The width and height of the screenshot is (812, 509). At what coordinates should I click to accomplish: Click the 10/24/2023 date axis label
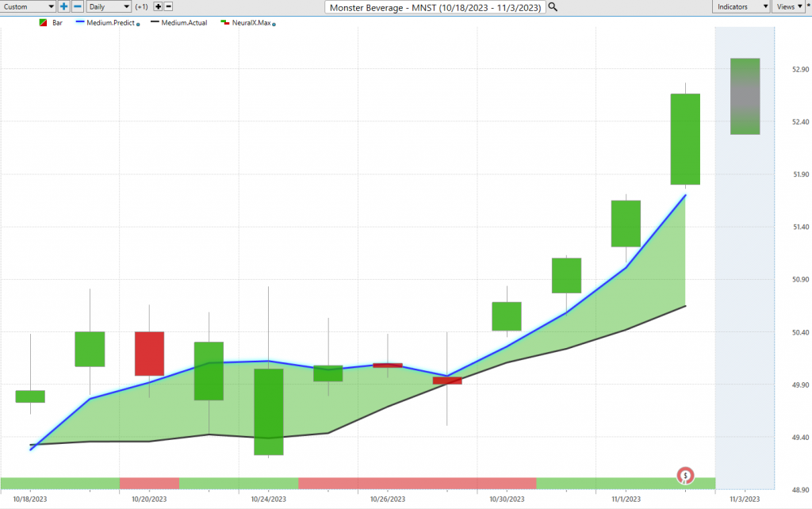[268, 499]
